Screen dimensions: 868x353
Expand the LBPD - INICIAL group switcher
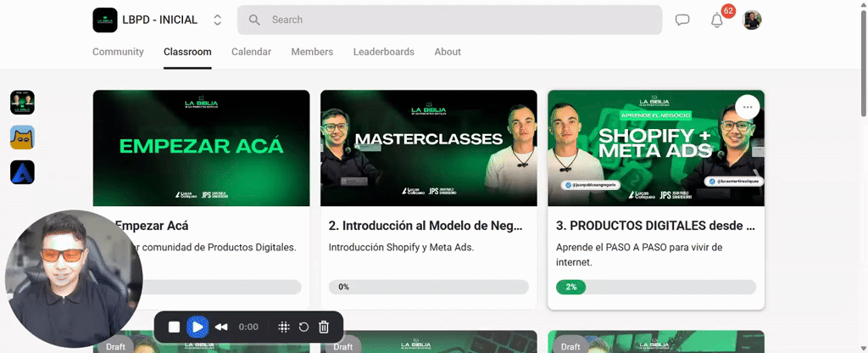[218, 20]
